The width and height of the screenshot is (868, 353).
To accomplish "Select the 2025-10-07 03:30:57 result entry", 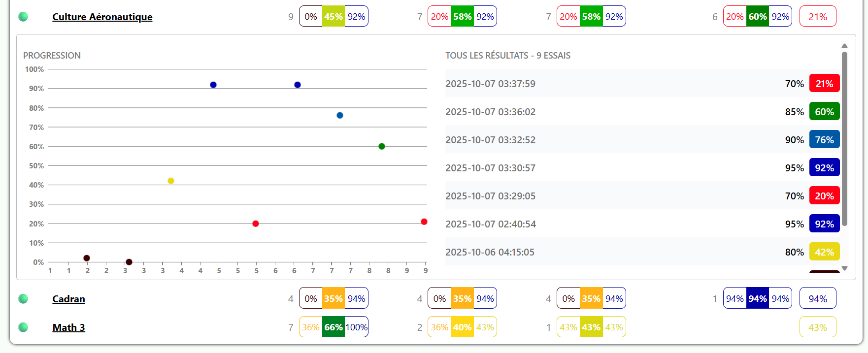I will point(490,168).
